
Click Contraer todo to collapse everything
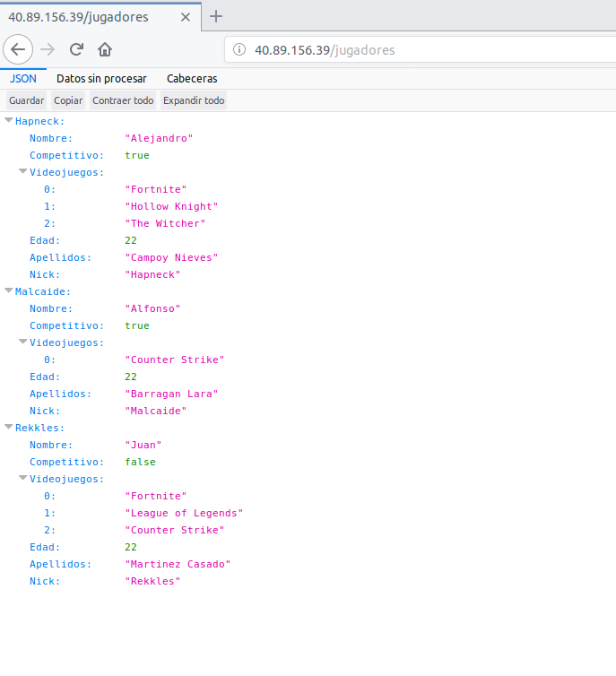pos(123,100)
